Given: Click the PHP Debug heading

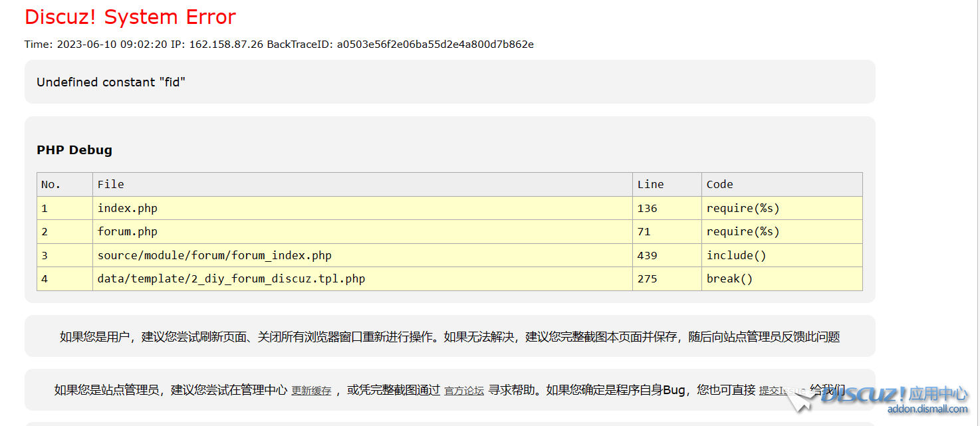Looking at the screenshot, I should (x=74, y=150).
